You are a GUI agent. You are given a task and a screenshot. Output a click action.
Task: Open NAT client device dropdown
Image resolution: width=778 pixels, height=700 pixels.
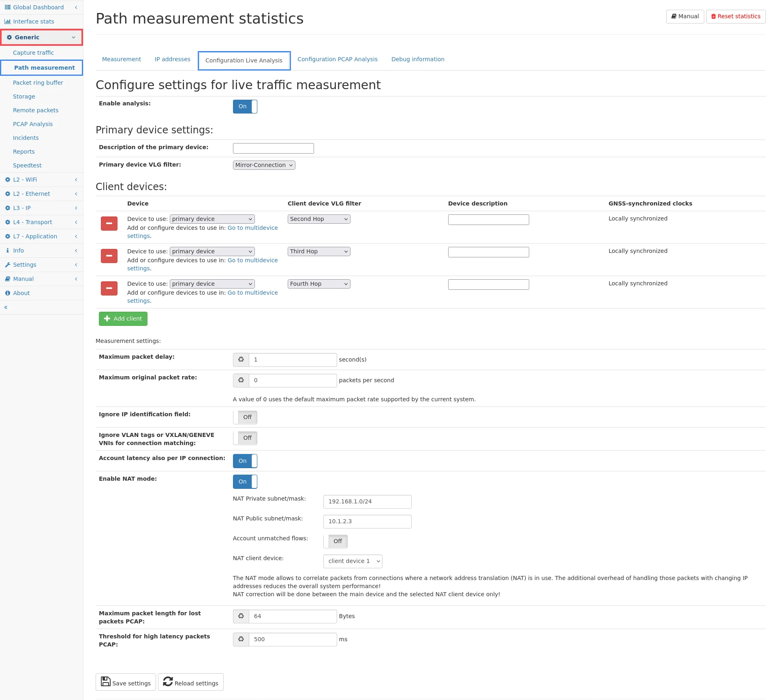tap(353, 561)
